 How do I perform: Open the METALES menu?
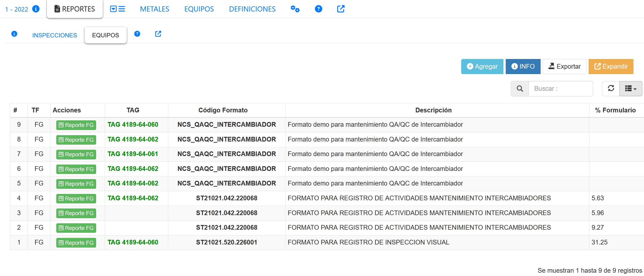pyautogui.click(x=155, y=9)
